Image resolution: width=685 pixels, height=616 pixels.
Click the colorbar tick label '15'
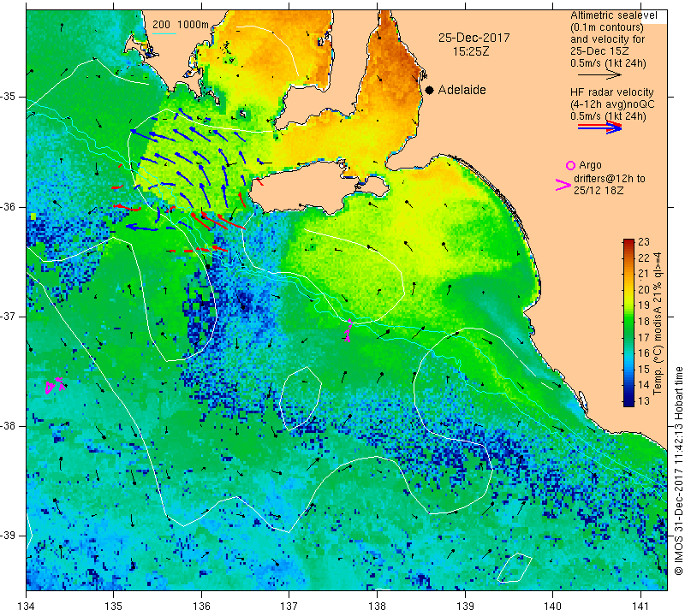(644, 369)
